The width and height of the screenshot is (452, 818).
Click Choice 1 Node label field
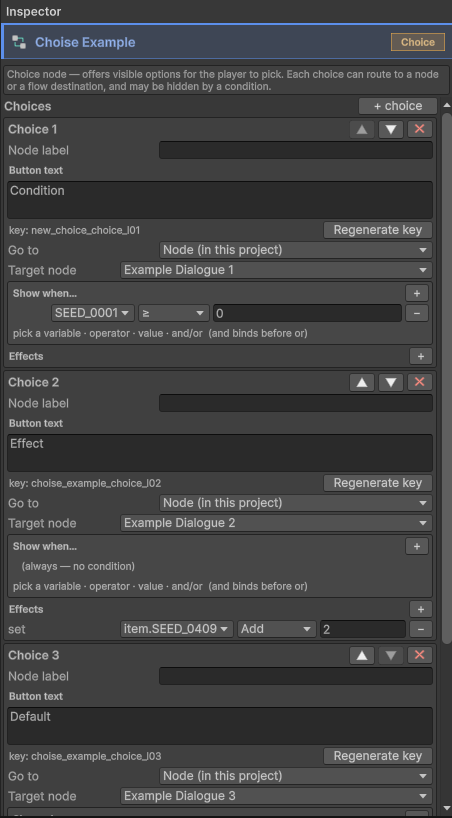[295, 150]
